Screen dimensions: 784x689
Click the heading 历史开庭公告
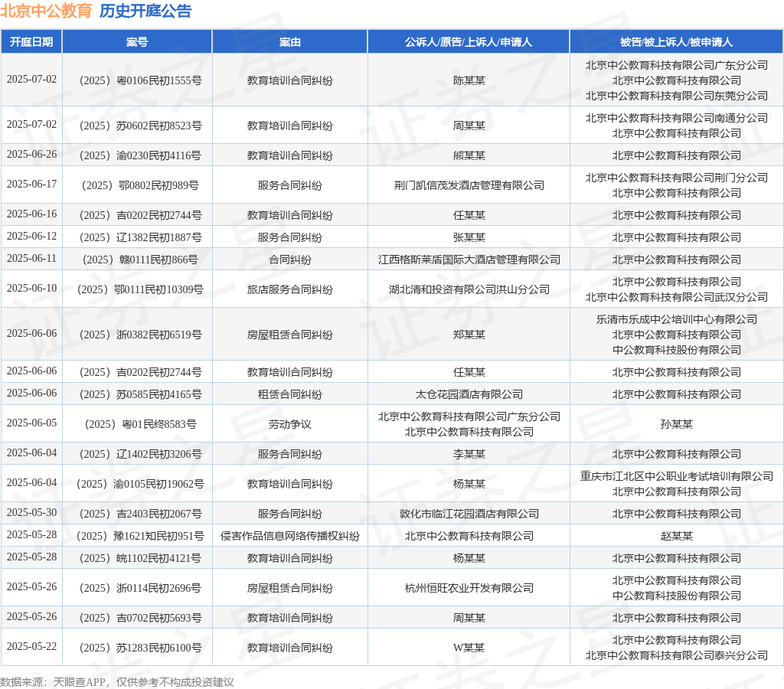pyautogui.click(x=145, y=11)
